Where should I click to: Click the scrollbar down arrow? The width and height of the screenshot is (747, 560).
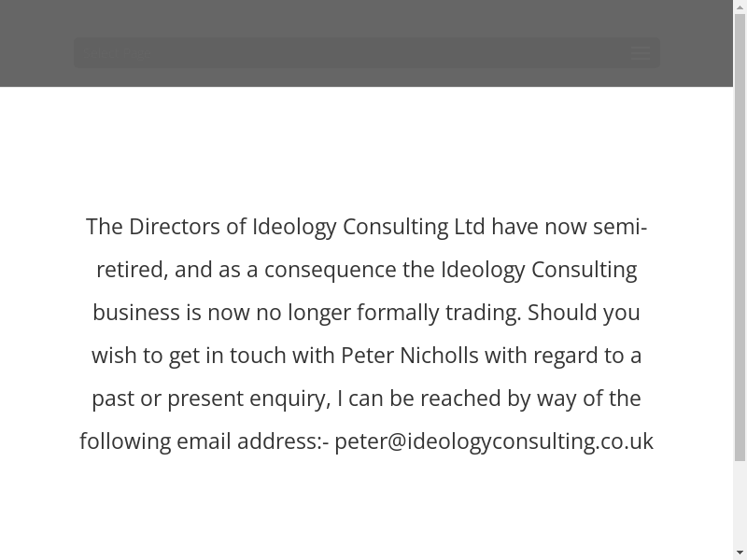click(x=740, y=553)
